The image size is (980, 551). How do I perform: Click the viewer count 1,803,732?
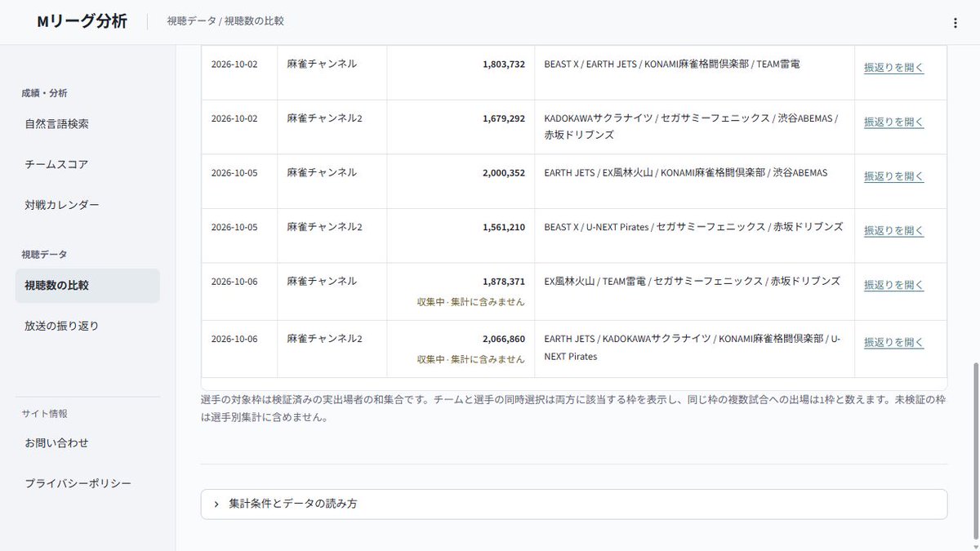pos(504,64)
